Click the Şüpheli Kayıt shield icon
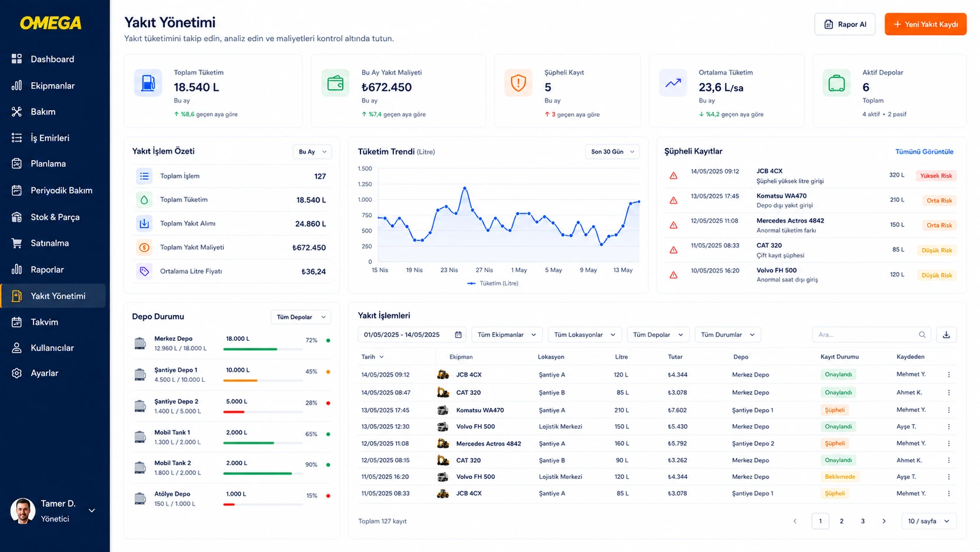Image resolution: width=980 pixels, height=552 pixels. 518,83
